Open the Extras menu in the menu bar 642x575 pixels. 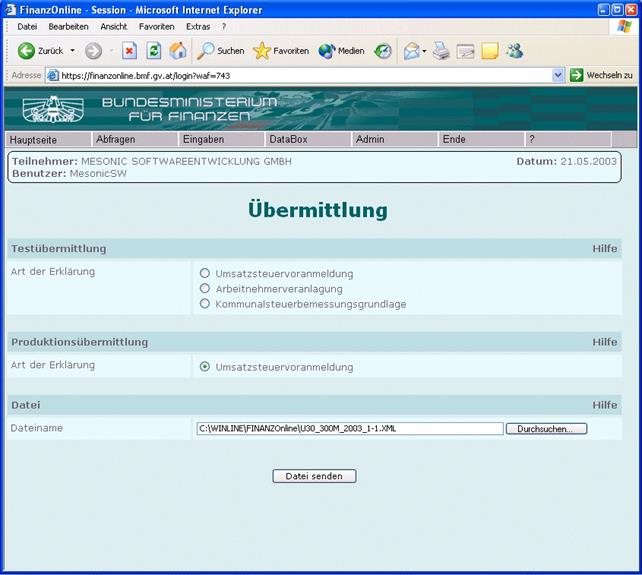point(198,26)
